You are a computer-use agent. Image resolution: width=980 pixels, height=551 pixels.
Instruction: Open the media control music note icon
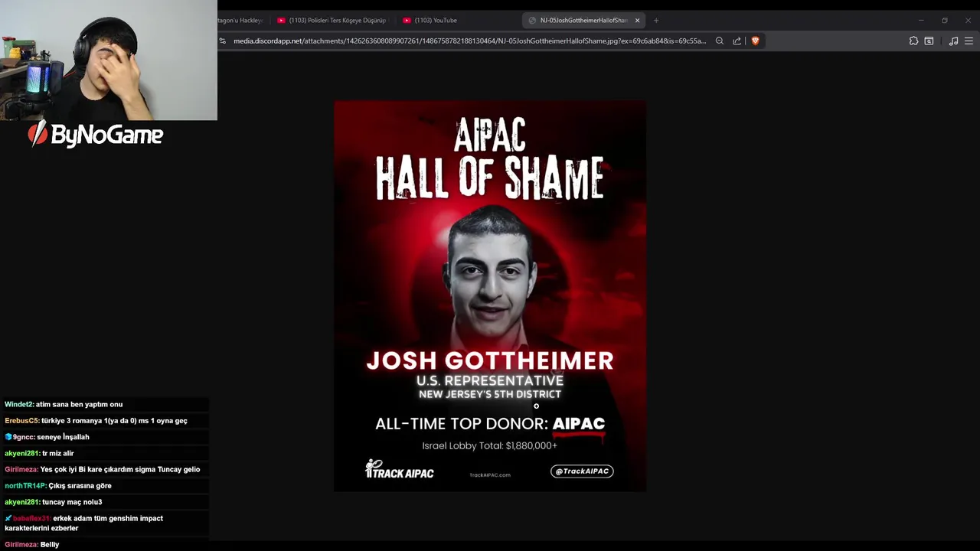tap(953, 41)
